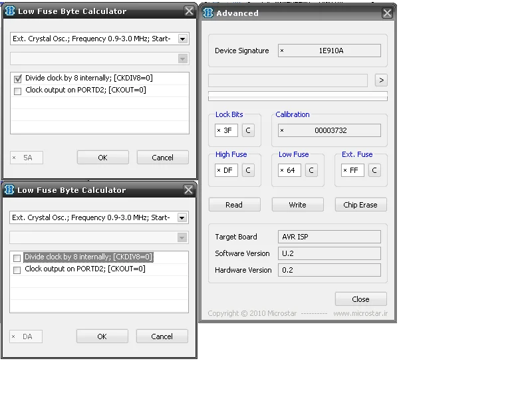532x399 pixels.
Task: Click the Hardware Version field 0.2
Action: pos(329,270)
